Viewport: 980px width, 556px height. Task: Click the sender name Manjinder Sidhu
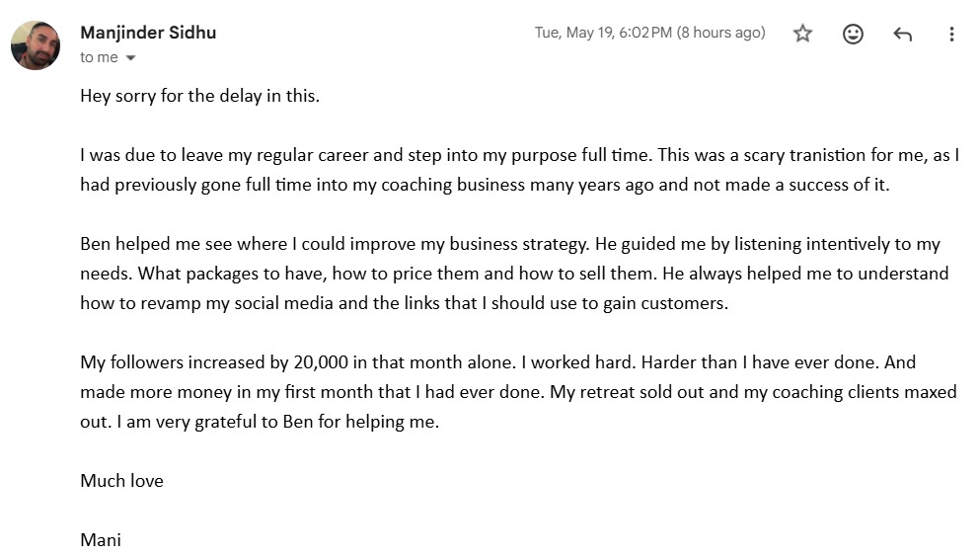(148, 33)
